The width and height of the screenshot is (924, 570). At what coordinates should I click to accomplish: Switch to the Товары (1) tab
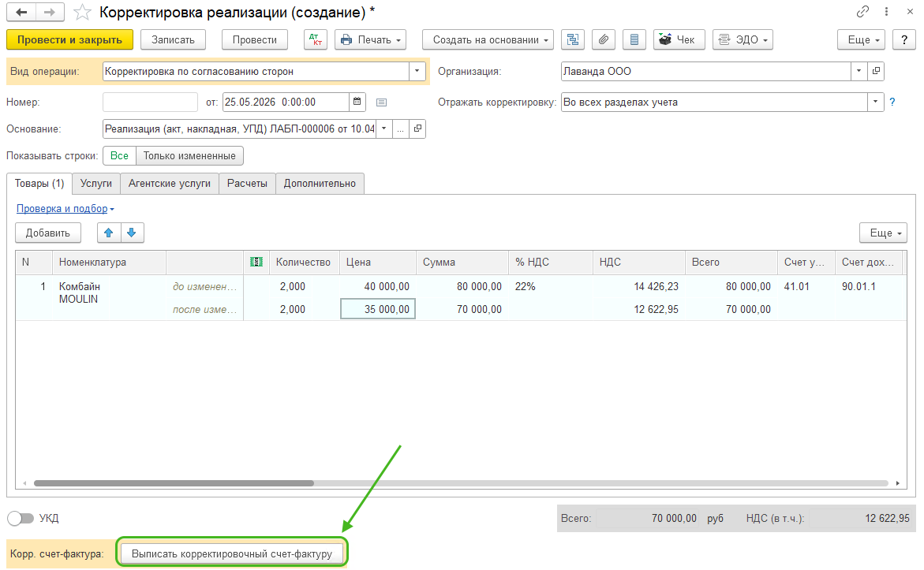tap(39, 183)
